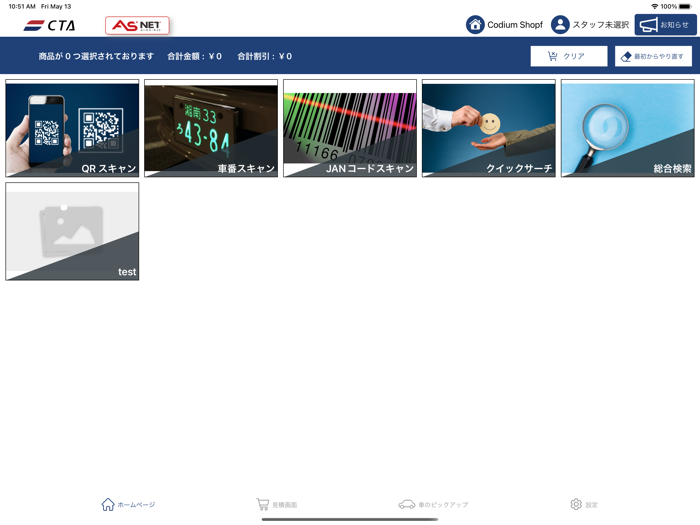Tap the CTA logo
Screen dimensions: 700x525
click(x=50, y=25)
